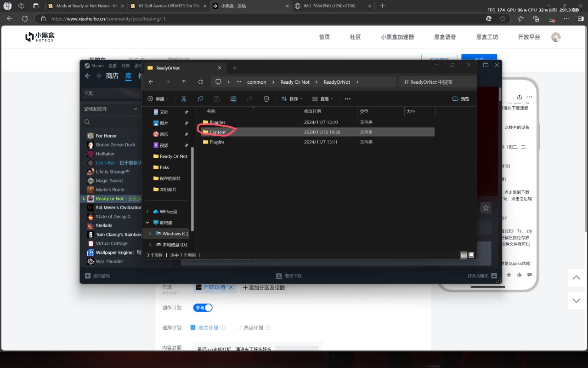Refresh the ReadyOrNot folder view
This screenshot has height=368, width=588.
tap(200, 82)
